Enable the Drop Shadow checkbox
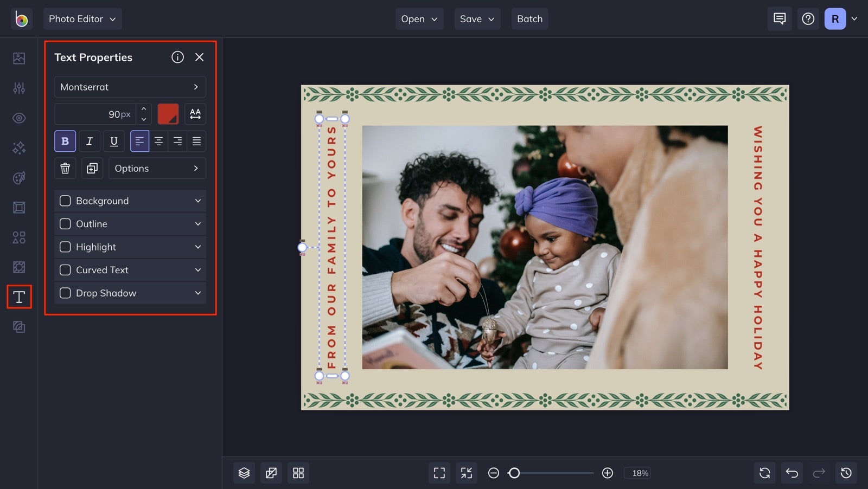Viewport: 868px width, 489px height. point(65,293)
